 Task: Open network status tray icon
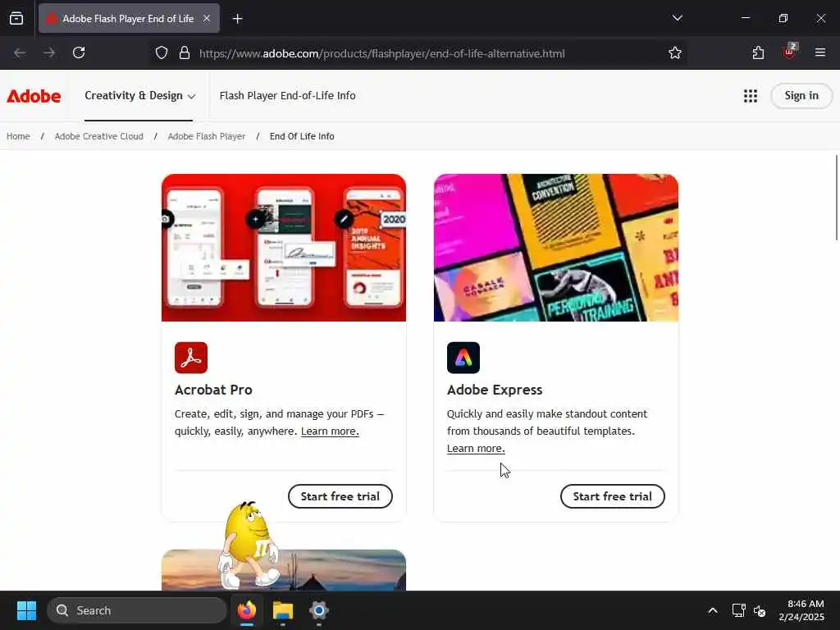(739, 610)
